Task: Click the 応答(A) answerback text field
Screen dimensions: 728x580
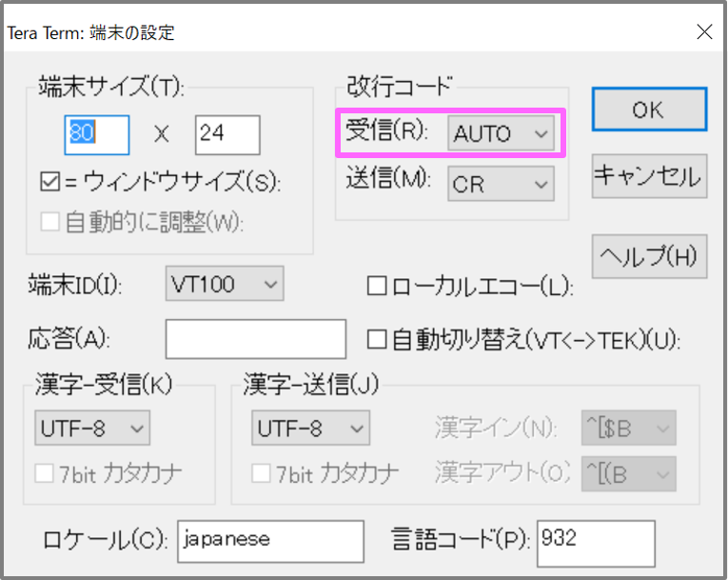Action: coord(255,339)
